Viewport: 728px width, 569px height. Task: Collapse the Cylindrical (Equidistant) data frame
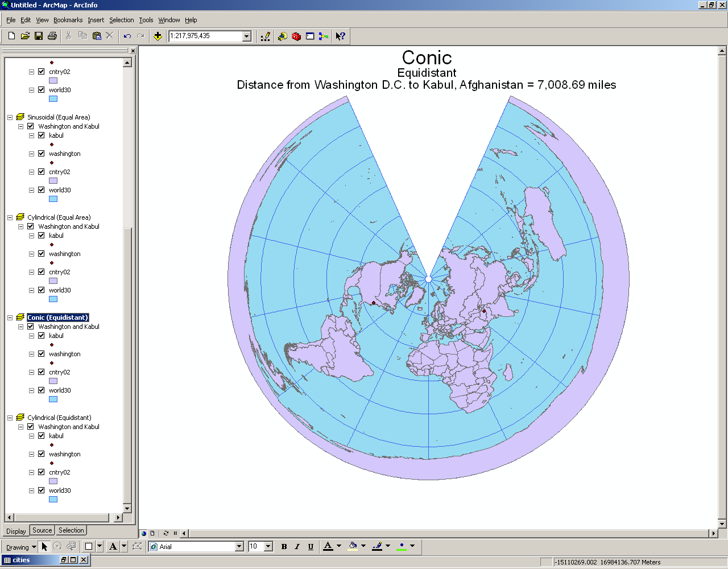click(x=10, y=418)
